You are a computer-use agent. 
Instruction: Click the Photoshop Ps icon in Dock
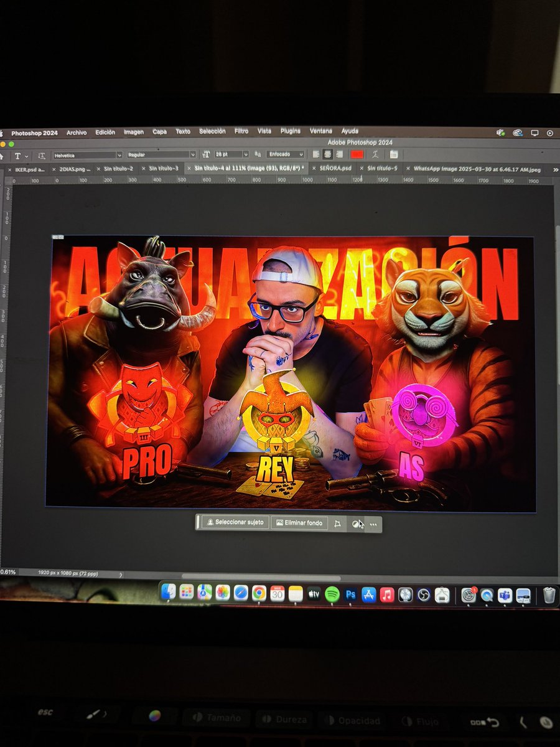[x=351, y=594]
